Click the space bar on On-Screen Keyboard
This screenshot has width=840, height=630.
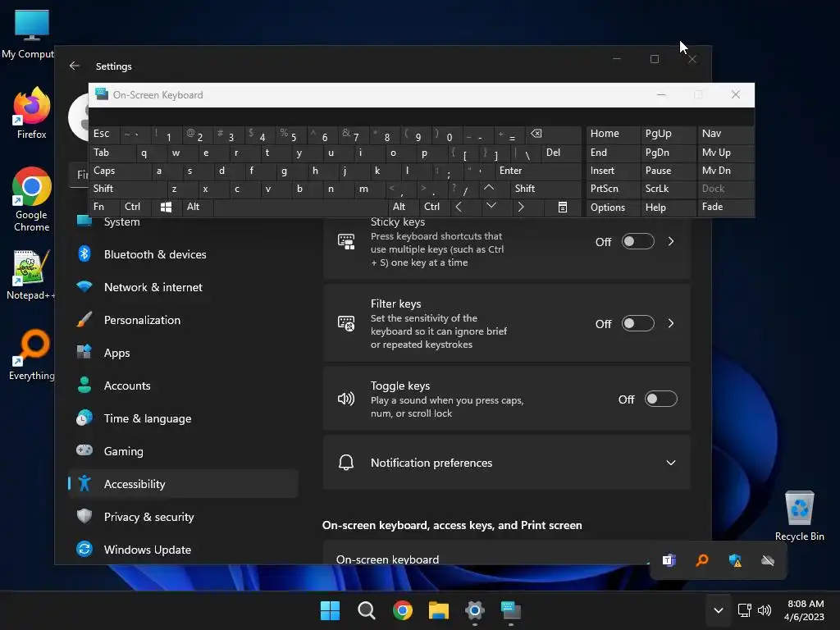pyautogui.click(x=300, y=207)
